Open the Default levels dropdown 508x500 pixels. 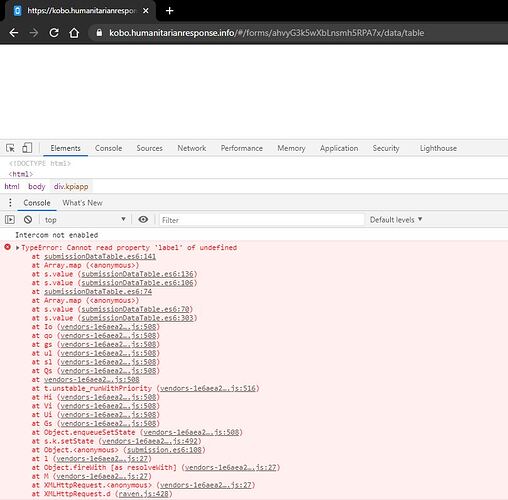396,220
